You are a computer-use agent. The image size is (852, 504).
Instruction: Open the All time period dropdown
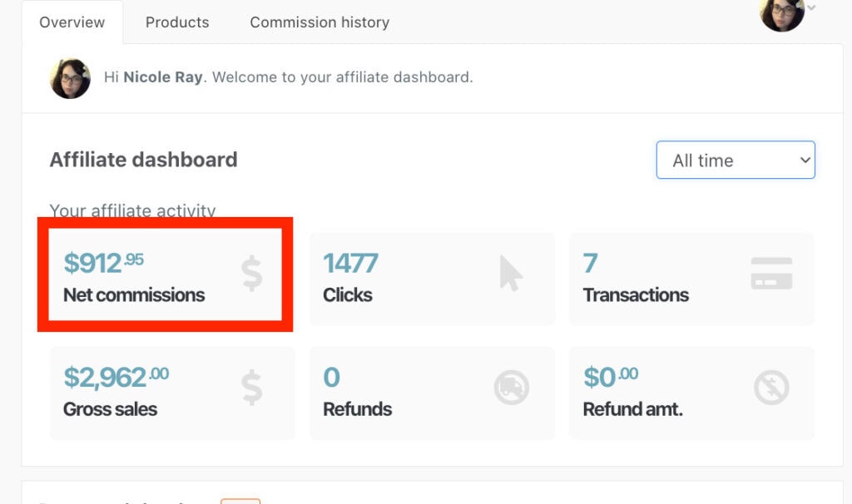tap(736, 160)
